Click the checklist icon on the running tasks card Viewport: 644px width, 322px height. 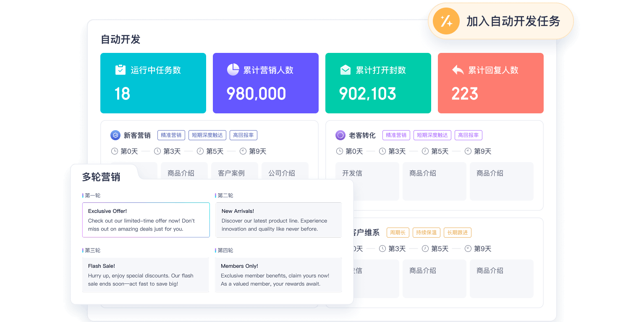pos(120,69)
